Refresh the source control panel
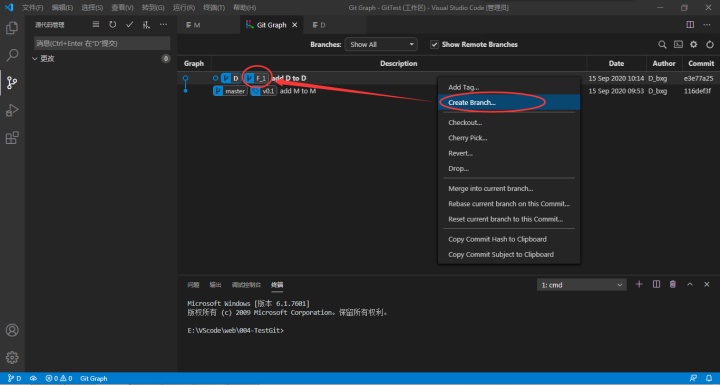The image size is (720, 385). [112, 24]
